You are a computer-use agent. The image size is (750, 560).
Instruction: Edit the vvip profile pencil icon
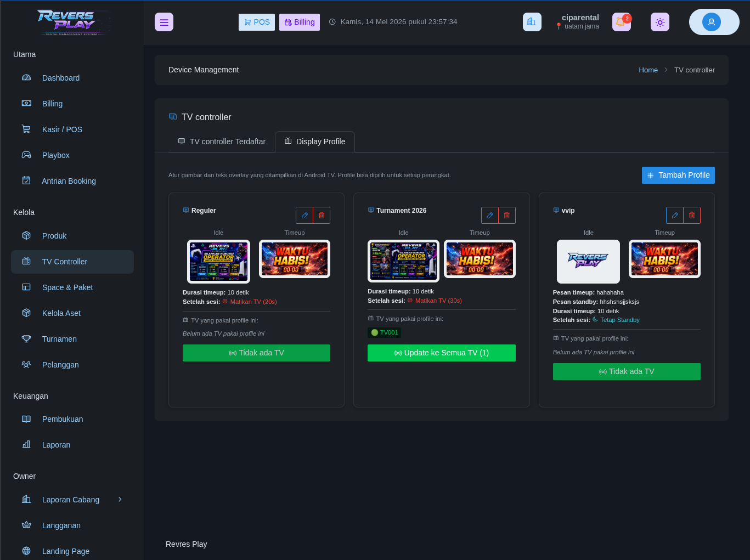click(x=675, y=215)
